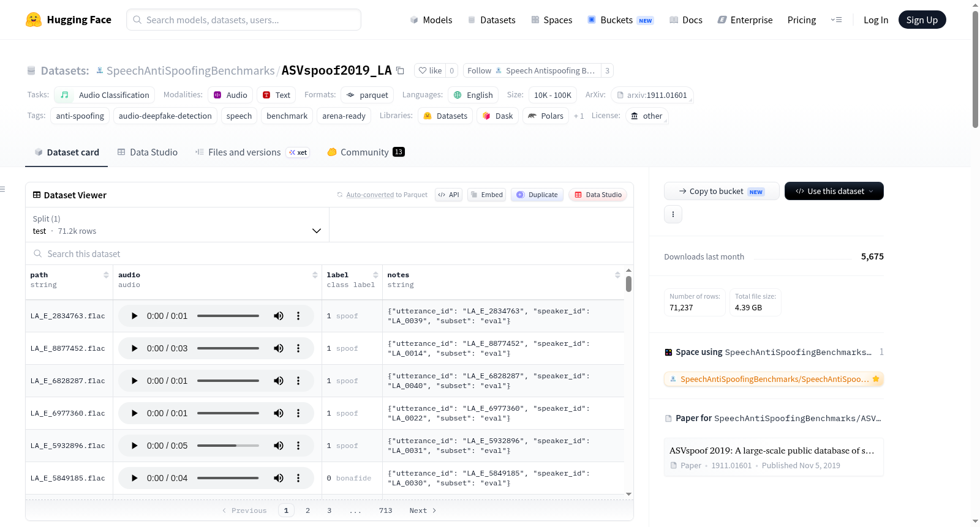
Task: Play audio for LA_E_8877452.flac
Action: click(x=134, y=348)
